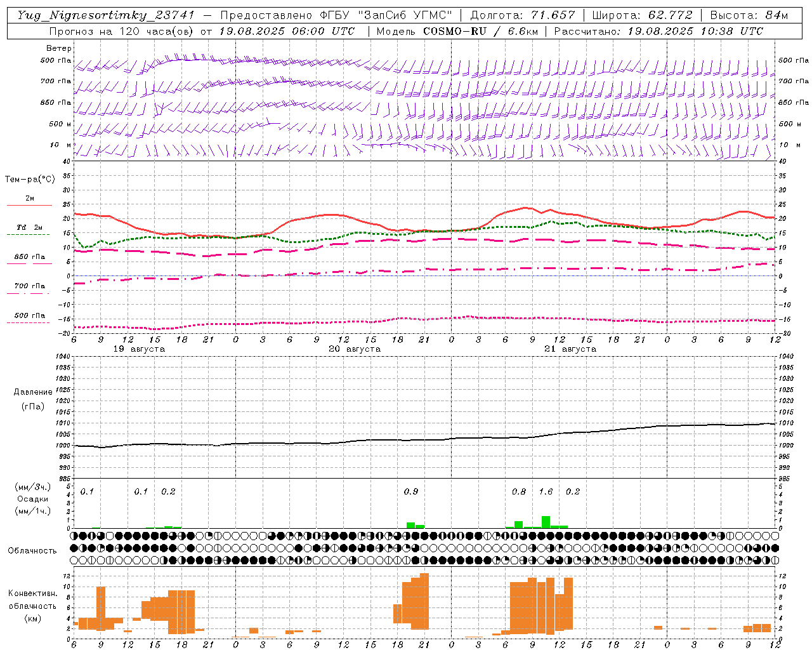812x650 pixels.
Task: Click the Долгота: 71.657 value
Action: 523,15
